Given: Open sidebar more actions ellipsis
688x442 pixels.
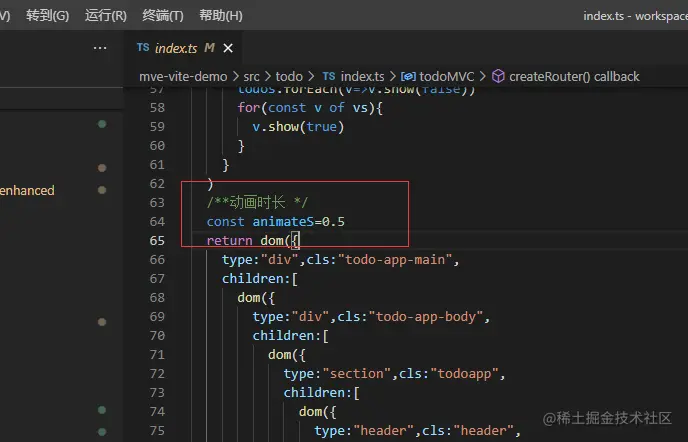Looking at the screenshot, I should point(100,48).
